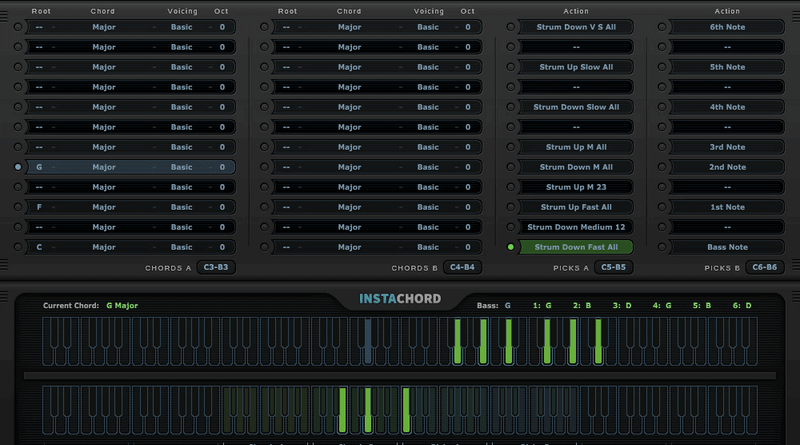Image resolution: width=800 pixels, height=445 pixels.
Task: Click the Current Chord G Major display
Action: [121, 305]
